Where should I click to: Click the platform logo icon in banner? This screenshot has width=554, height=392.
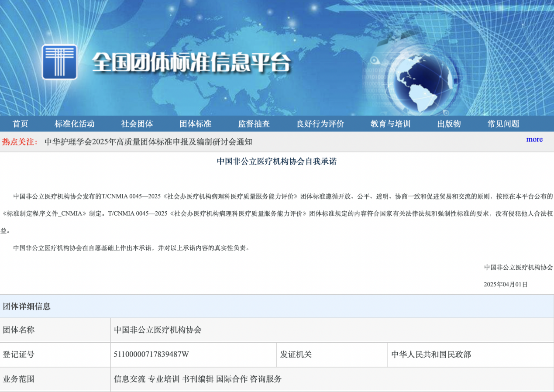click(59, 62)
